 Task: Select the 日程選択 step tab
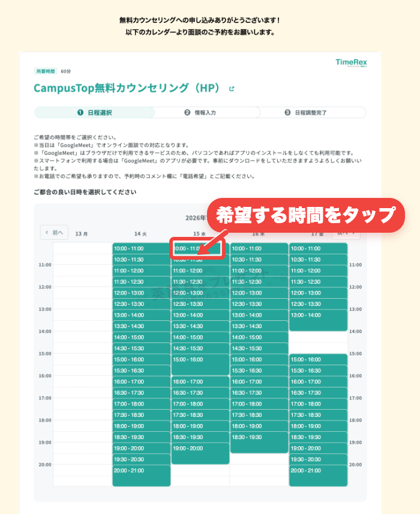point(94,112)
